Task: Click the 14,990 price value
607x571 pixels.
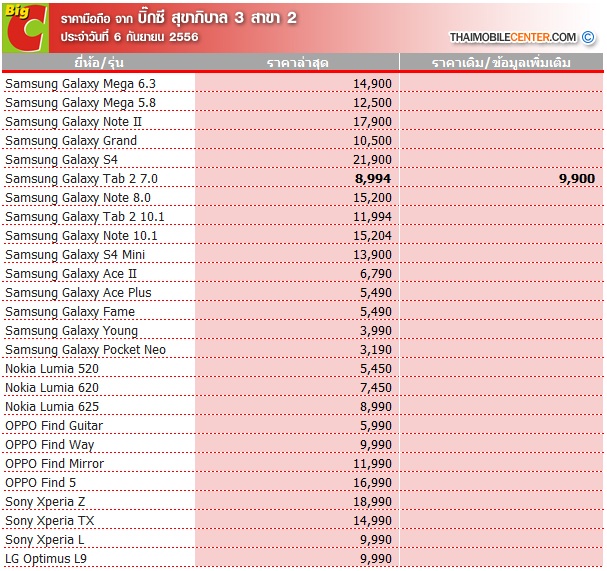Action: coord(372,520)
